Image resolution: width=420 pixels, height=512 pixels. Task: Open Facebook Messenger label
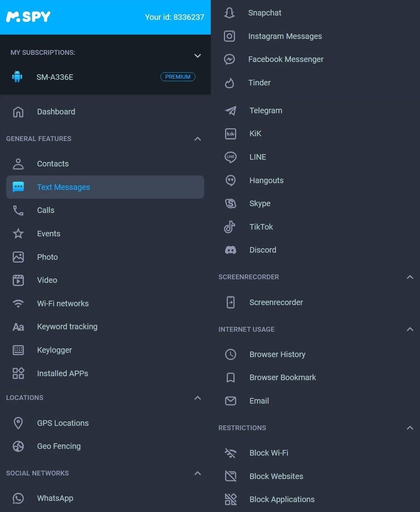tap(286, 59)
